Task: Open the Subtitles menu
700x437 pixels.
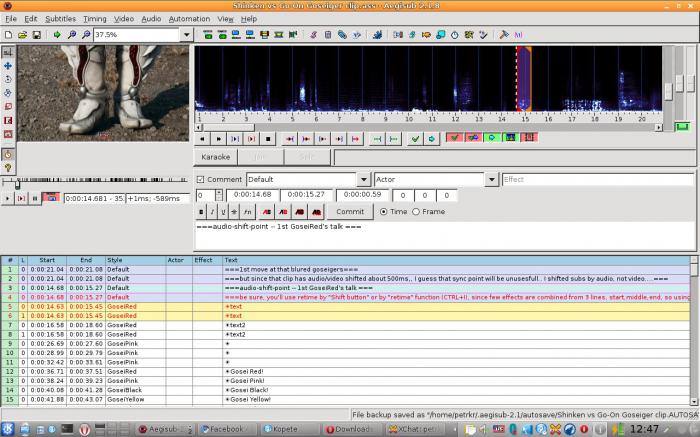Action: point(60,19)
